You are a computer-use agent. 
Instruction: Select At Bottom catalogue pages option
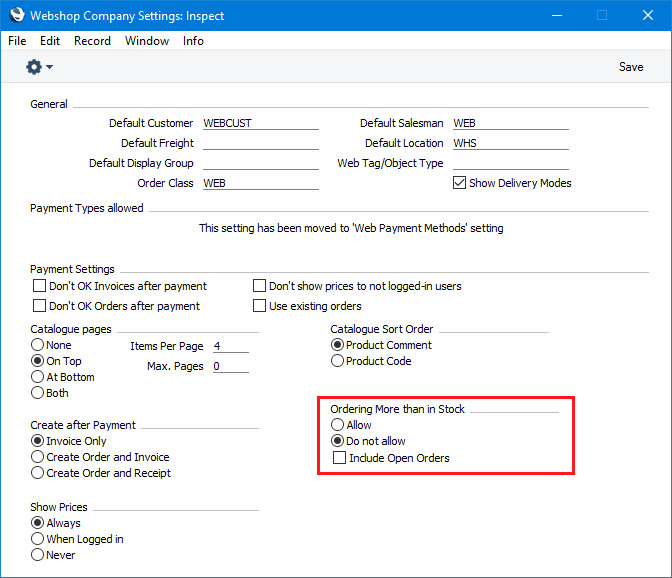coord(37,377)
